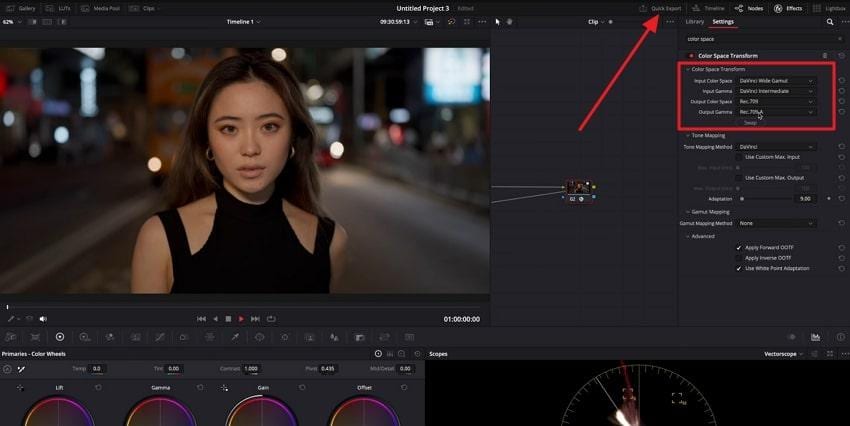Play forward
The width and height of the screenshot is (850, 426).
[x=241, y=319]
